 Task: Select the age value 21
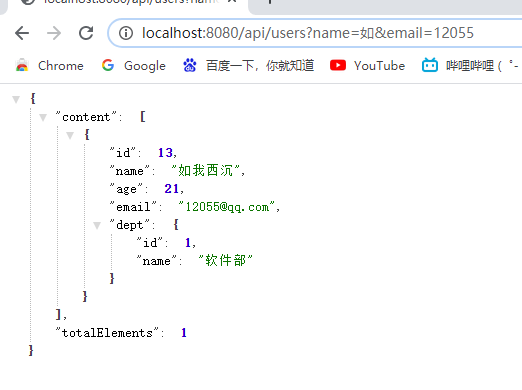(172, 189)
